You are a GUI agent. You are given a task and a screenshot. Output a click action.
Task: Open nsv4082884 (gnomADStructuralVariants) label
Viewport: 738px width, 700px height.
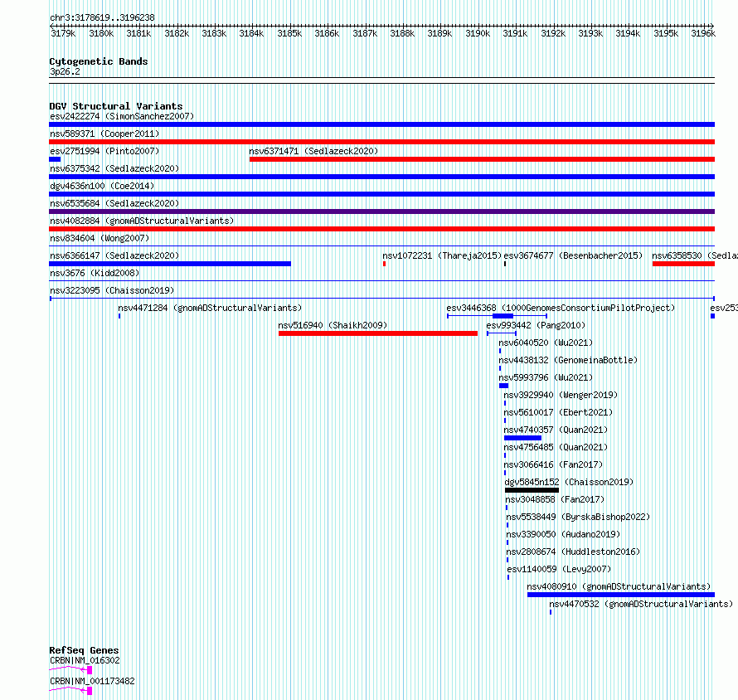point(141,221)
